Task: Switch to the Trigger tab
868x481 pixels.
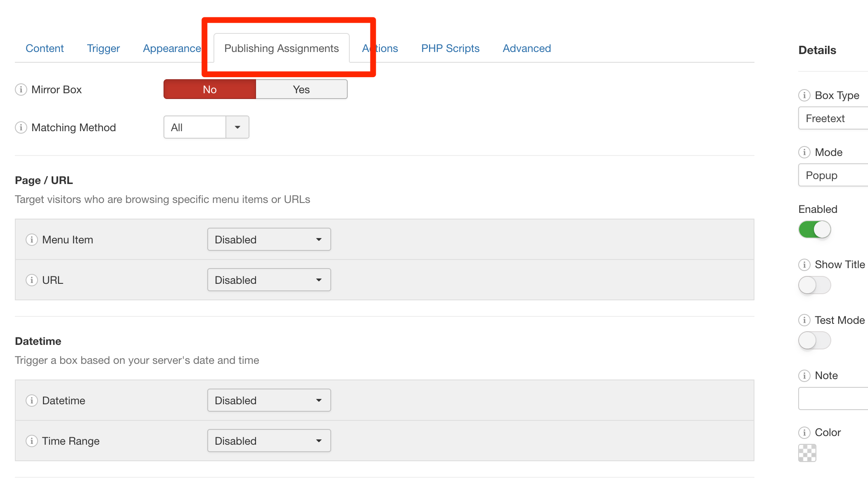Action: pyautogui.click(x=103, y=48)
